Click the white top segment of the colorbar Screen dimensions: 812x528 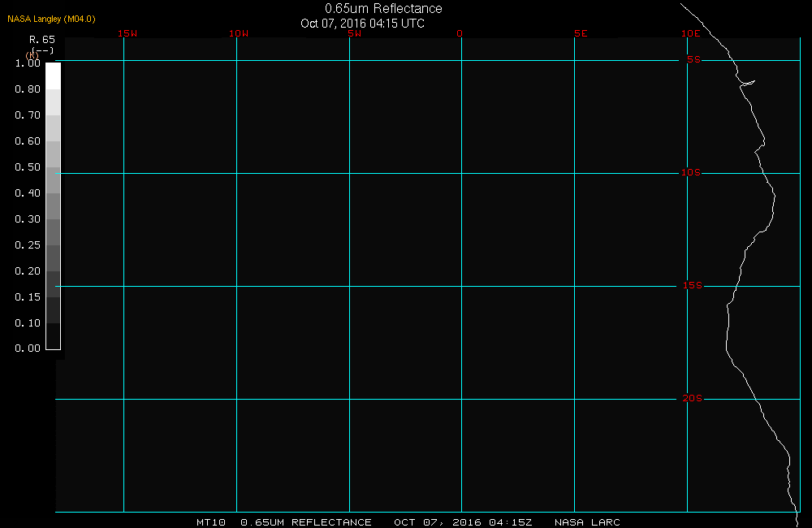coord(54,76)
